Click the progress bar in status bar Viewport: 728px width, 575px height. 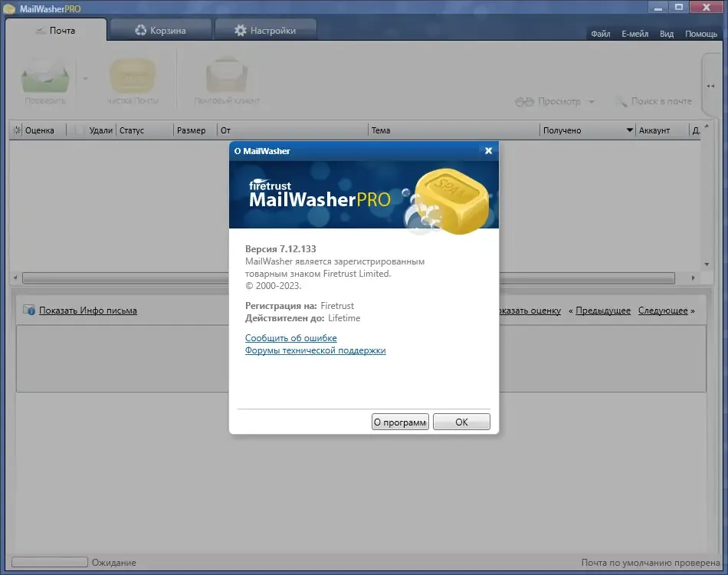click(x=50, y=562)
